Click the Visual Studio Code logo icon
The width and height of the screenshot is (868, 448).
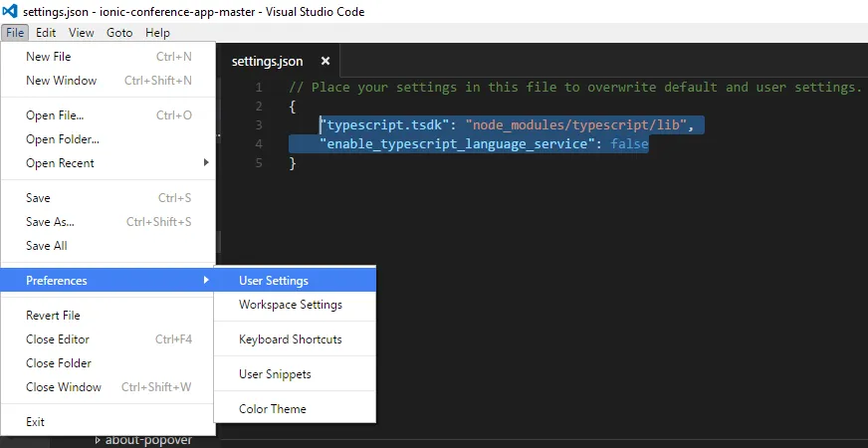(x=10, y=11)
